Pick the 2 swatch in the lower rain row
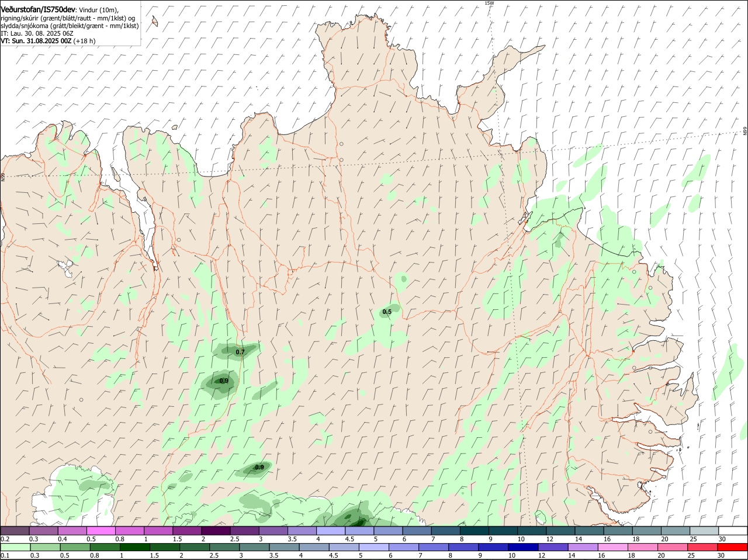The width and height of the screenshot is (748, 560). point(195,547)
